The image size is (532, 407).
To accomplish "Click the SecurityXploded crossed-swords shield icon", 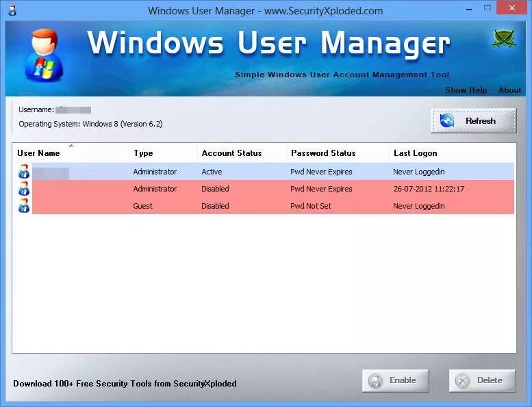I will (x=504, y=38).
